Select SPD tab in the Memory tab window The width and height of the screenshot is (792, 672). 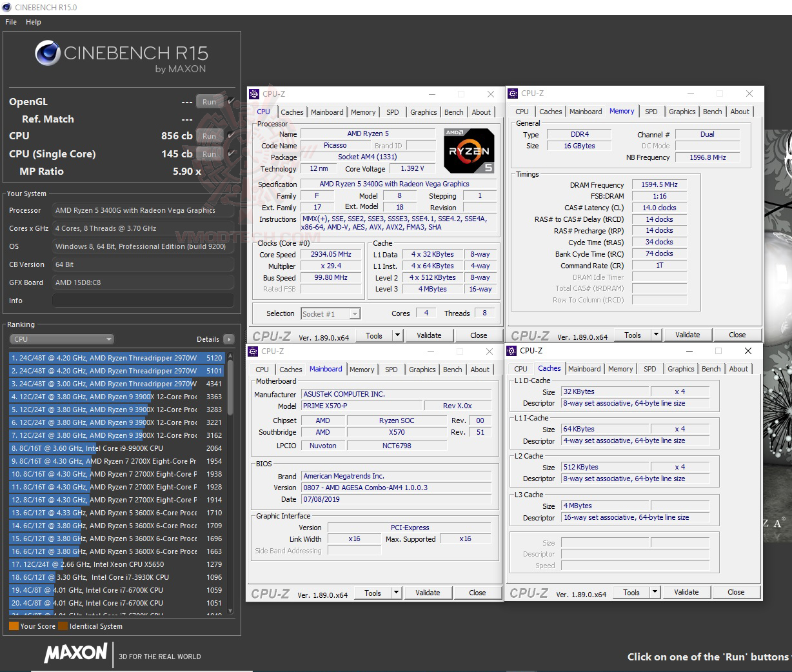(651, 112)
